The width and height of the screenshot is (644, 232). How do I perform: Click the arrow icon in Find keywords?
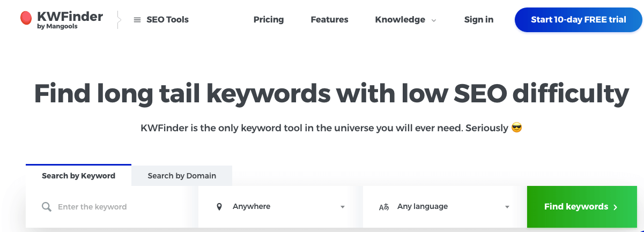(x=616, y=207)
